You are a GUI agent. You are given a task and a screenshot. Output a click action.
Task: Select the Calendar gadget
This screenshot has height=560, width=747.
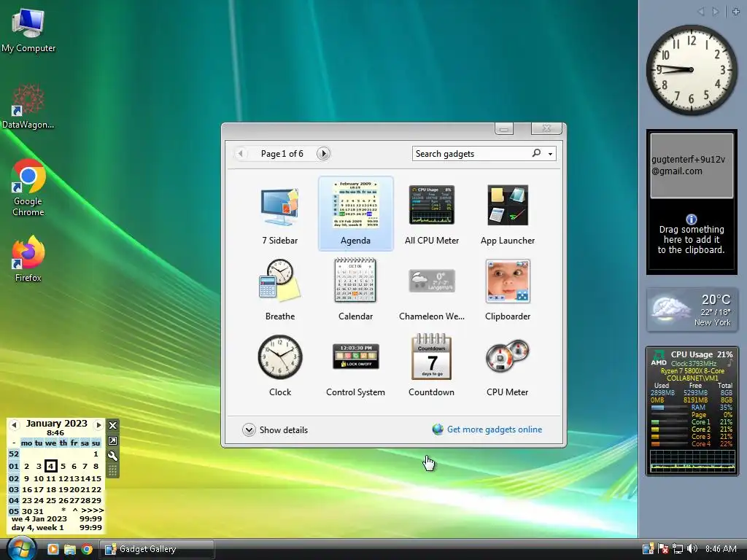pyautogui.click(x=355, y=290)
